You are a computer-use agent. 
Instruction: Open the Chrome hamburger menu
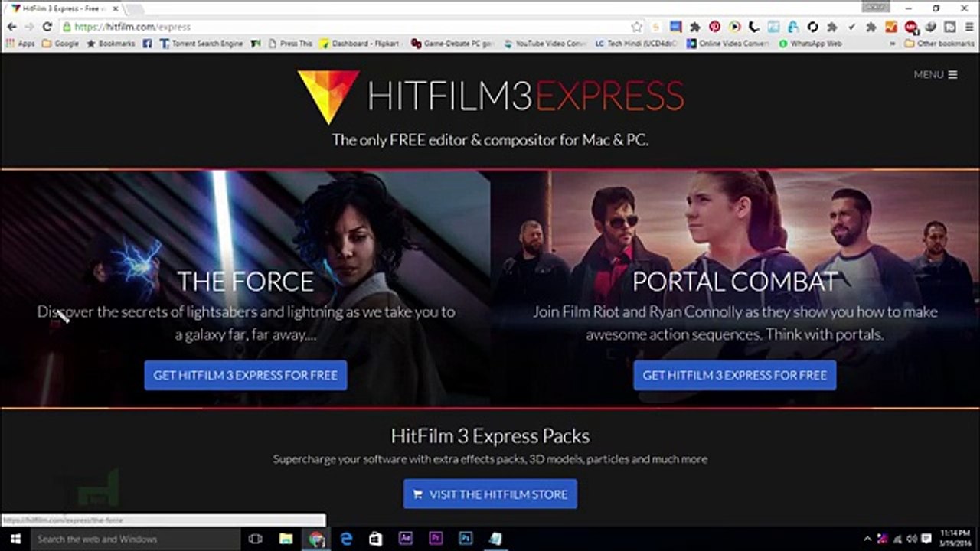click(969, 27)
